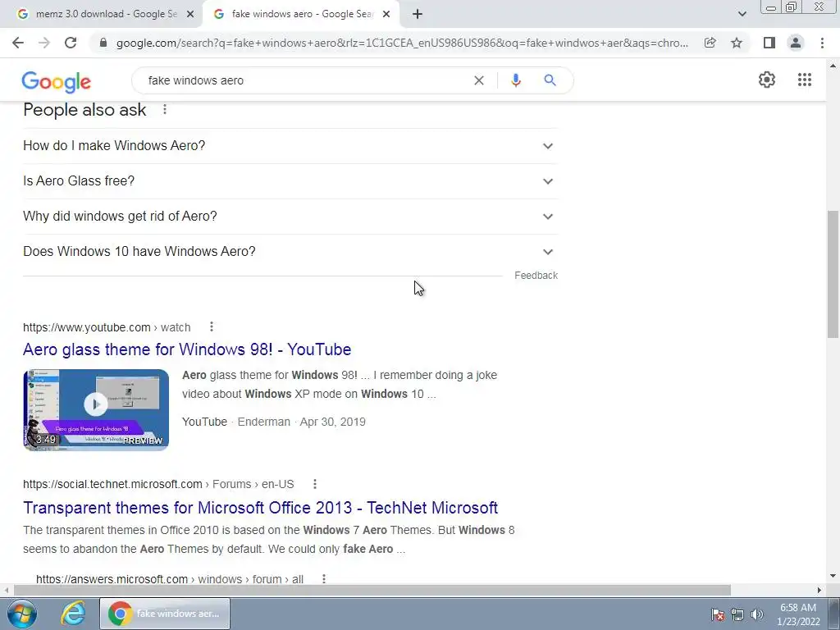Screen dimensions: 840x630
Task: Submit search with the magnifier icon
Action: (x=550, y=80)
